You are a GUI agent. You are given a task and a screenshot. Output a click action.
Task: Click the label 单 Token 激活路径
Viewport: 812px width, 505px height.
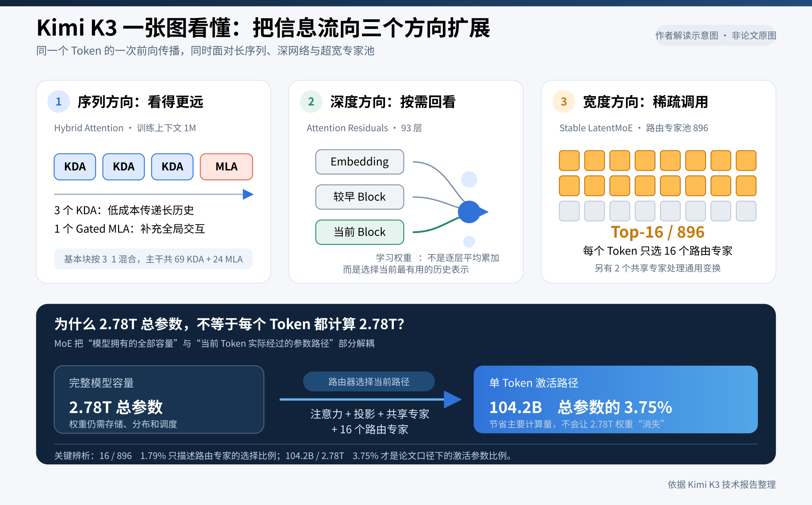tap(534, 383)
